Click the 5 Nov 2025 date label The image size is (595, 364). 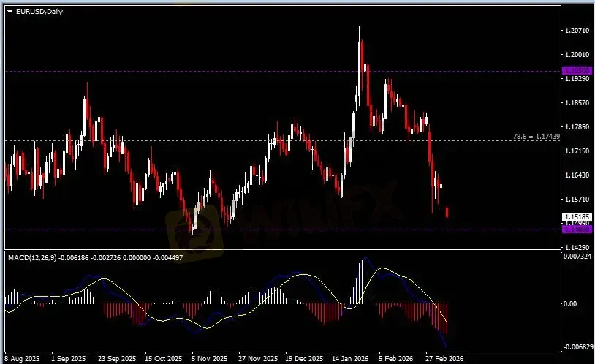[x=207, y=359]
